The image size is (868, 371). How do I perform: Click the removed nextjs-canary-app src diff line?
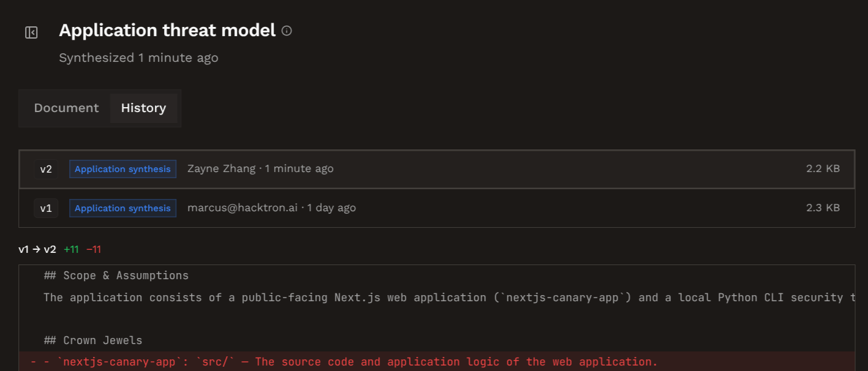tap(437, 362)
